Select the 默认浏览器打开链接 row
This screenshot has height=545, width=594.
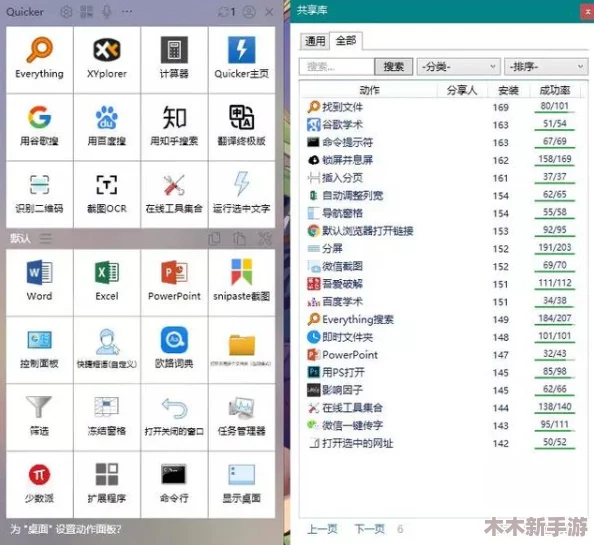(x=442, y=231)
